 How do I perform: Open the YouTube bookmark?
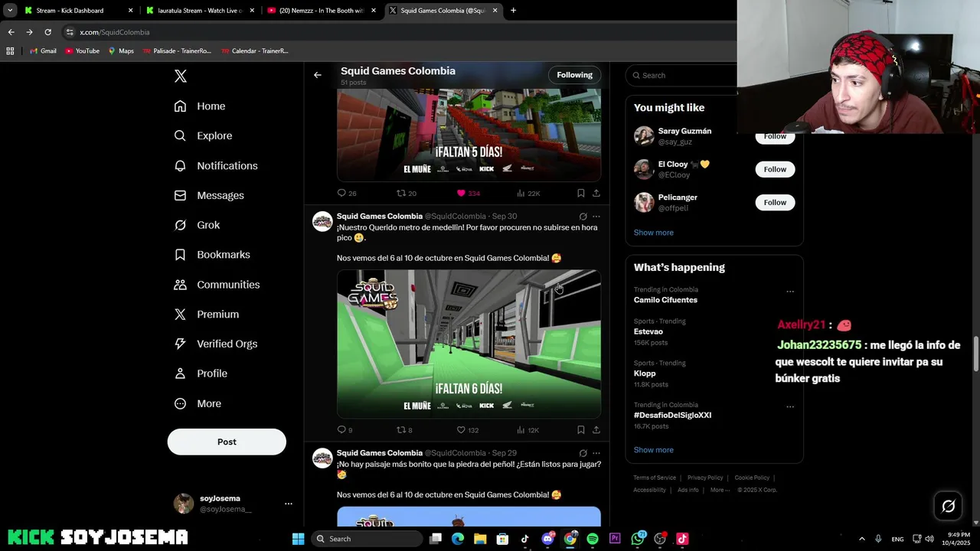[82, 51]
